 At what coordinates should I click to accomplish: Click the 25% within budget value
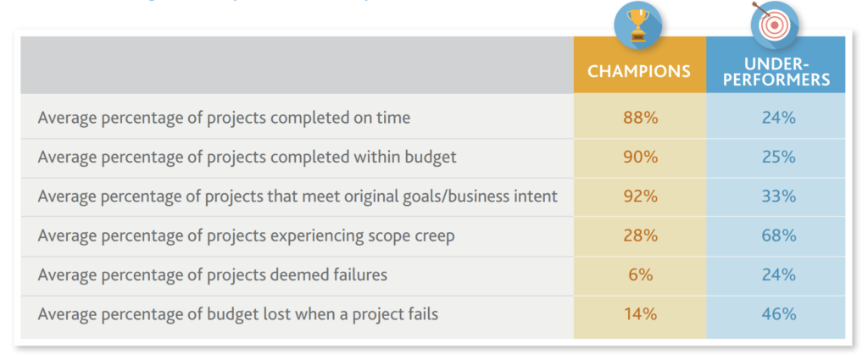(x=778, y=157)
